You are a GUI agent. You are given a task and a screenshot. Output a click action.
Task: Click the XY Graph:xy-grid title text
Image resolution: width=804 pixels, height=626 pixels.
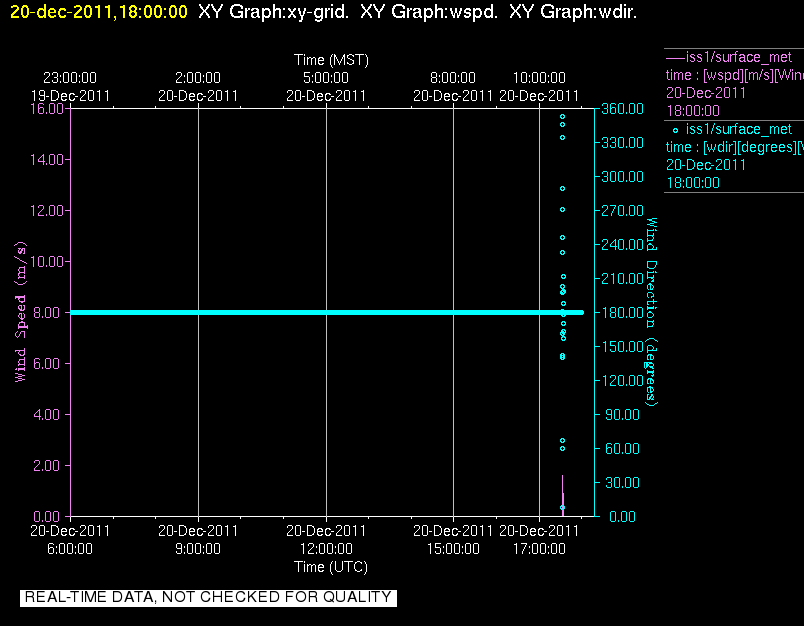[273, 12]
